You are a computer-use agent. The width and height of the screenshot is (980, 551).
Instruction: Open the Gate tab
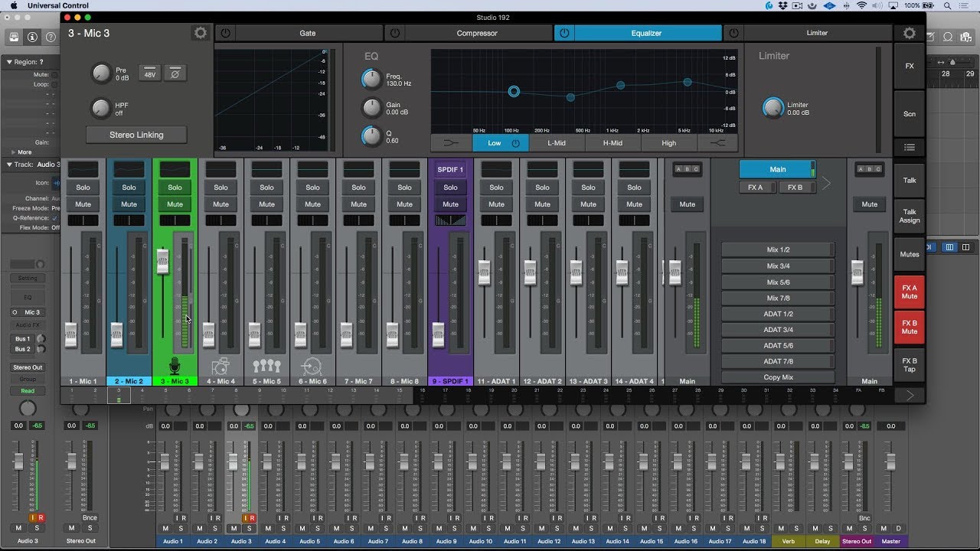tap(308, 33)
